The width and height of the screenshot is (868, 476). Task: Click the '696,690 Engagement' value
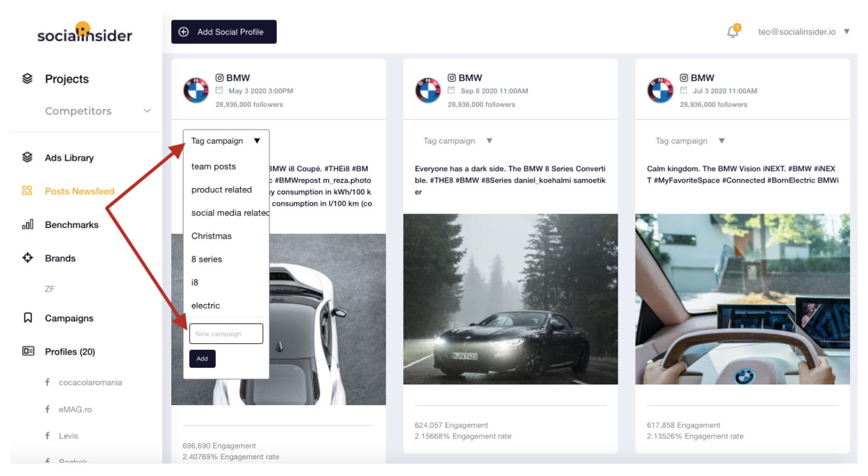(x=219, y=446)
